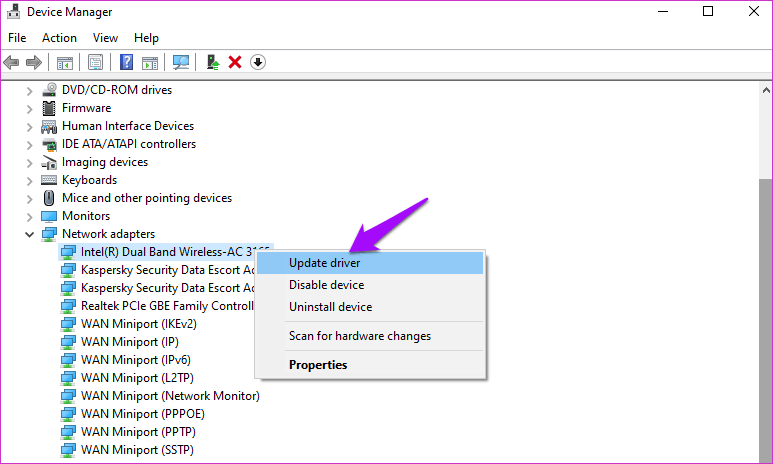Click the Monitors display icon
The image size is (773, 464).
pos(49,216)
